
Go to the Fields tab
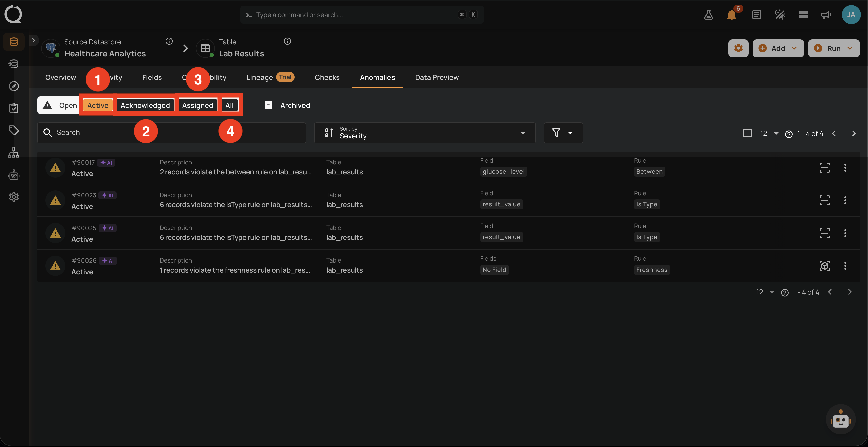click(x=152, y=77)
